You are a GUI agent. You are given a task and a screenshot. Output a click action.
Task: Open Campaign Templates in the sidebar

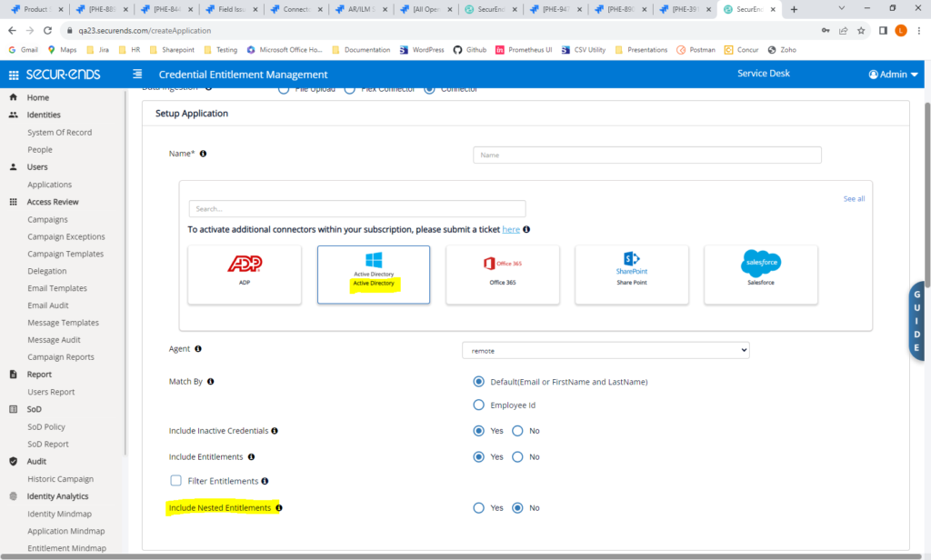65,255
